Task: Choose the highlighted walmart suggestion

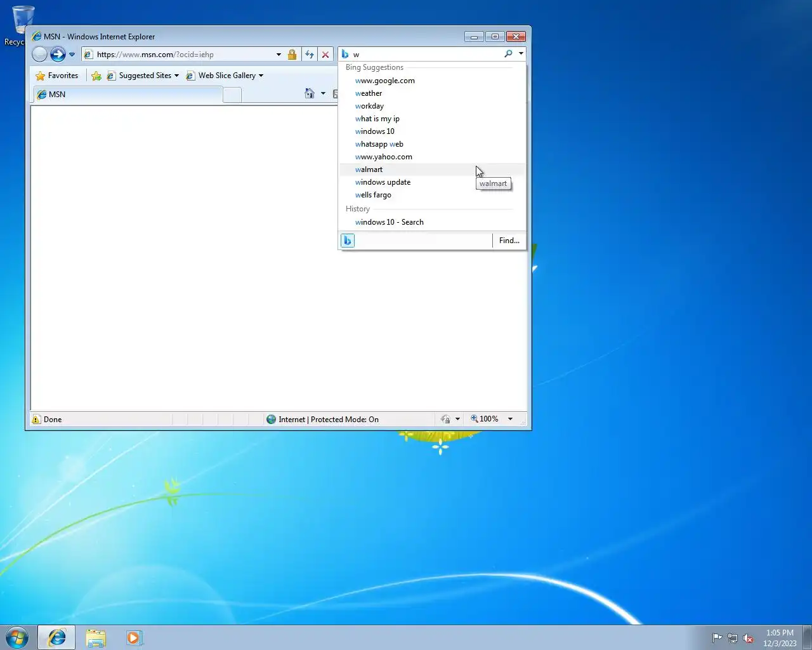Action: [432, 169]
